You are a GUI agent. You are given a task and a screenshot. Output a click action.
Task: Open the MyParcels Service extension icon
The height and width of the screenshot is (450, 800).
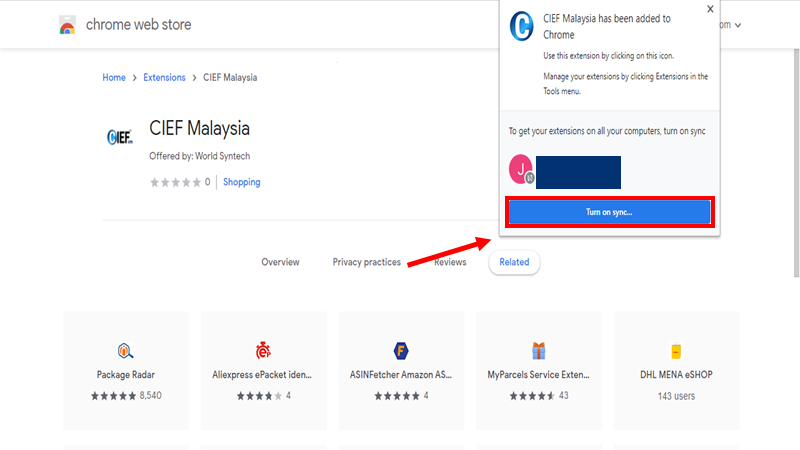click(539, 351)
